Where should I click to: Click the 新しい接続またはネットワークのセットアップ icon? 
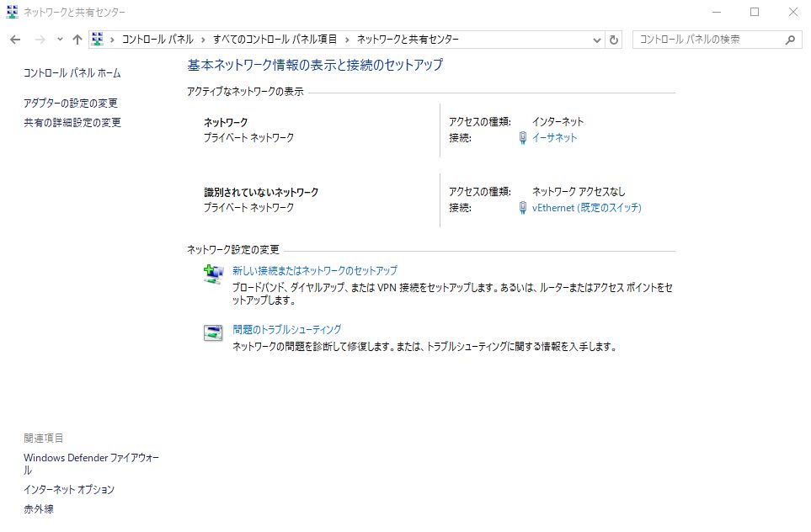(x=213, y=274)
